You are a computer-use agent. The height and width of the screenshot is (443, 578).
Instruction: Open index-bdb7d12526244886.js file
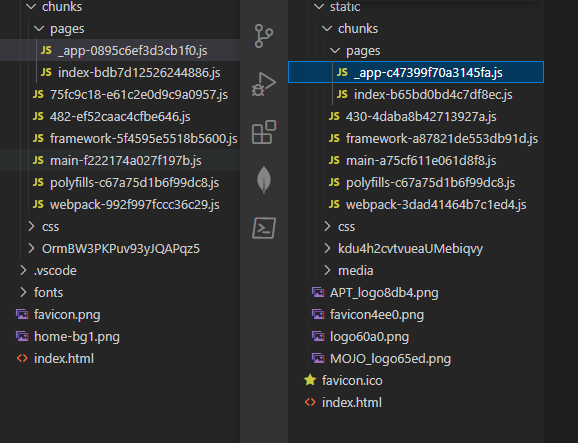pyautogui.click(x=120, y=73)
